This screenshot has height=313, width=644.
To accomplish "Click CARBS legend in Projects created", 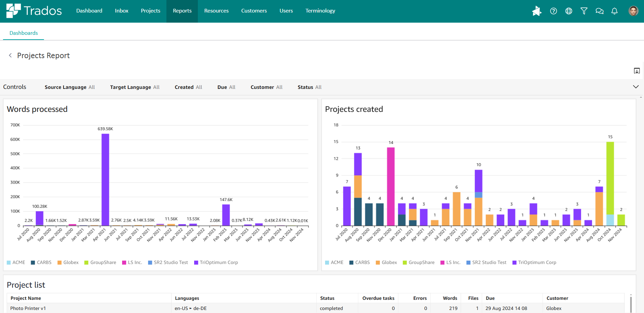I will coord(360,263).
